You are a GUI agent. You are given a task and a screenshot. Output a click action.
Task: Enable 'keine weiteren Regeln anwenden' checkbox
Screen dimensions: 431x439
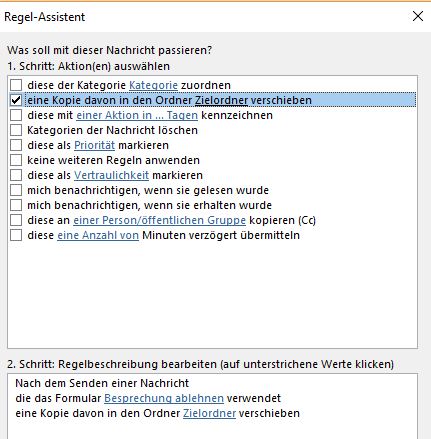16,160
